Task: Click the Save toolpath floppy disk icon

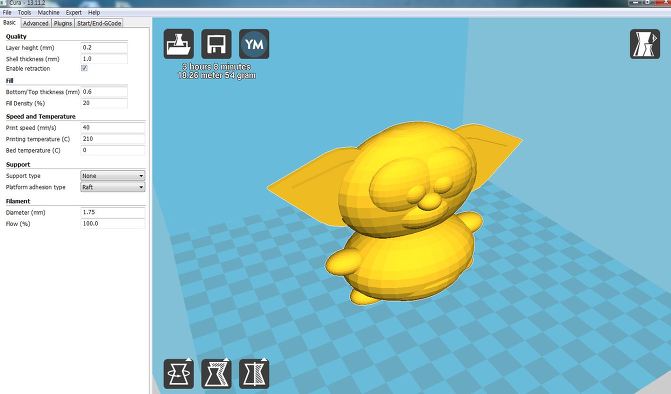Action: pos(216,44)
